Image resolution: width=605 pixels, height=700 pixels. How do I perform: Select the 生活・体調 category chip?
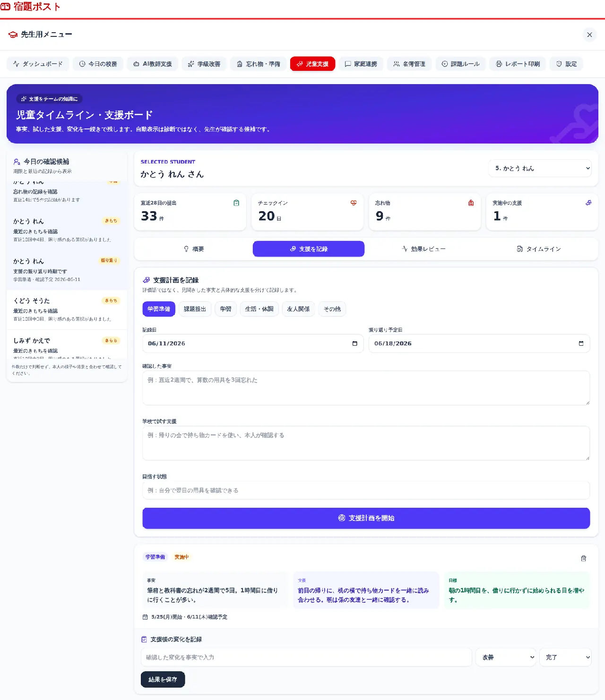click(x=259, y=309)
